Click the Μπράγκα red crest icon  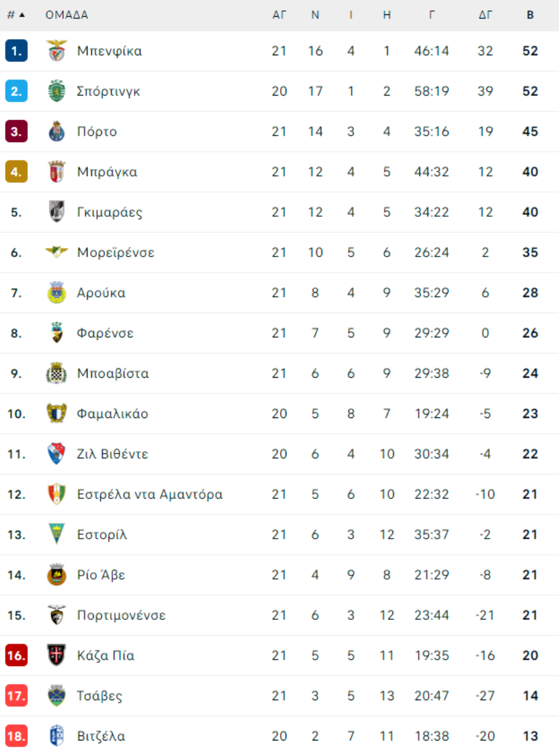[57, 172]
